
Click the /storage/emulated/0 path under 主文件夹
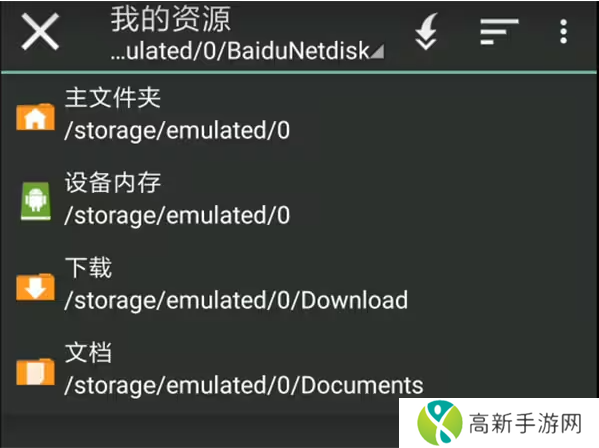pos(177,131)
